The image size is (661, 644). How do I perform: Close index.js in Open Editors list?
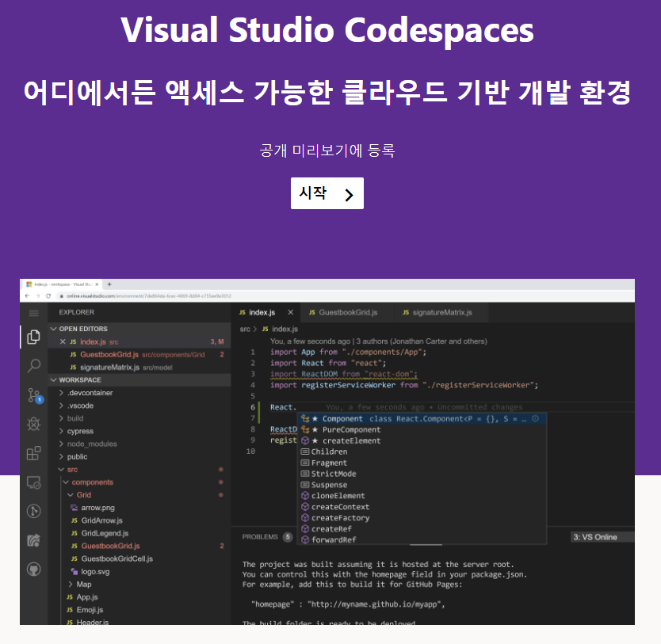63,341
